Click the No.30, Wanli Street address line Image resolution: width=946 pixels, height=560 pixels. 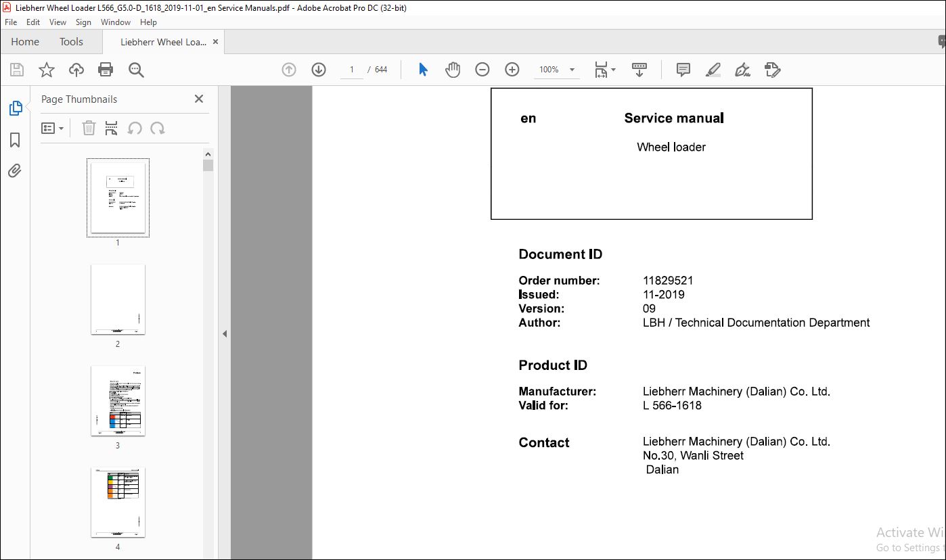[693, 456]
